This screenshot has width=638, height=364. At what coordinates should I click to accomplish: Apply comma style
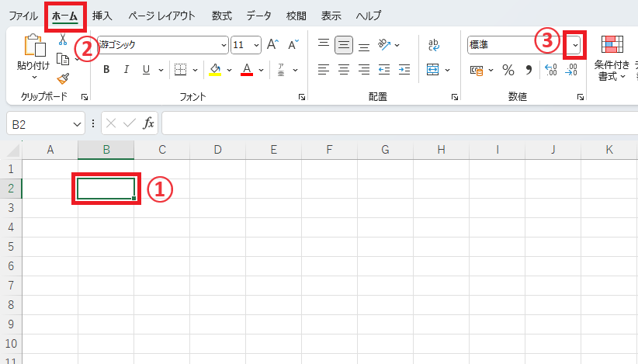529,70
